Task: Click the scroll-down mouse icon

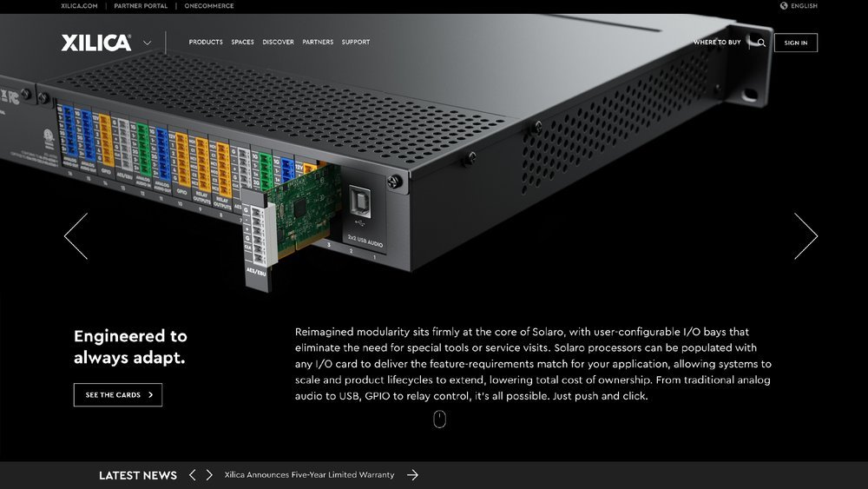Action: (439, 420)
